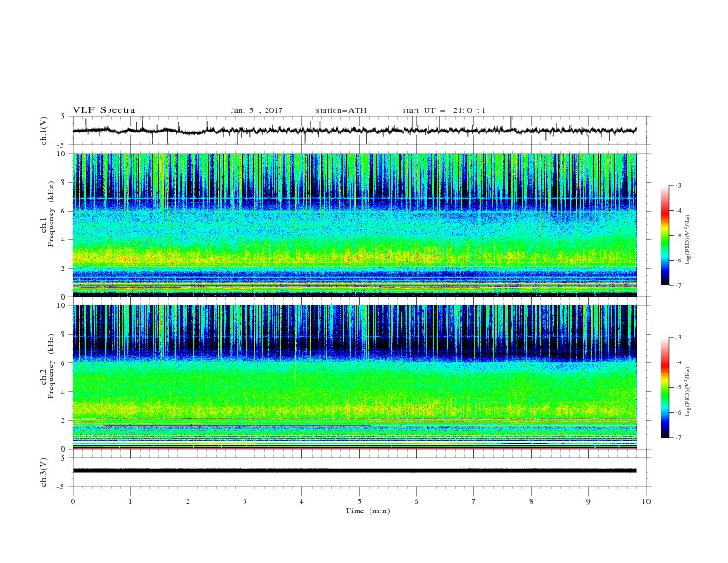Click the ch.1 voltage waveform trace
Image resolution: width=728 pixels, height=563 pixels.
tap(354, 131)
